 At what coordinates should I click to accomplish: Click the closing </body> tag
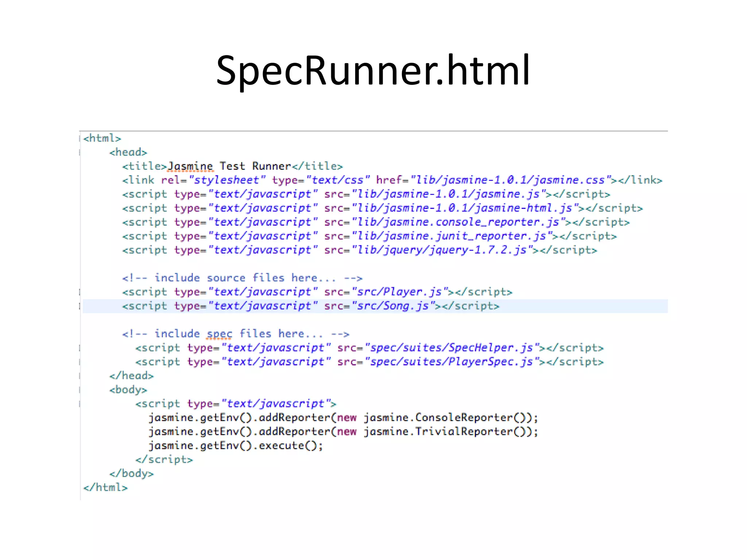click(x=131, y=474)
